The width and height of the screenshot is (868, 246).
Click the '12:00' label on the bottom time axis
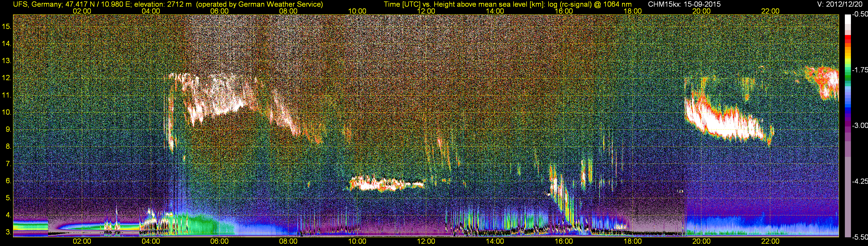pyautogui.click(x=426, y=241)
